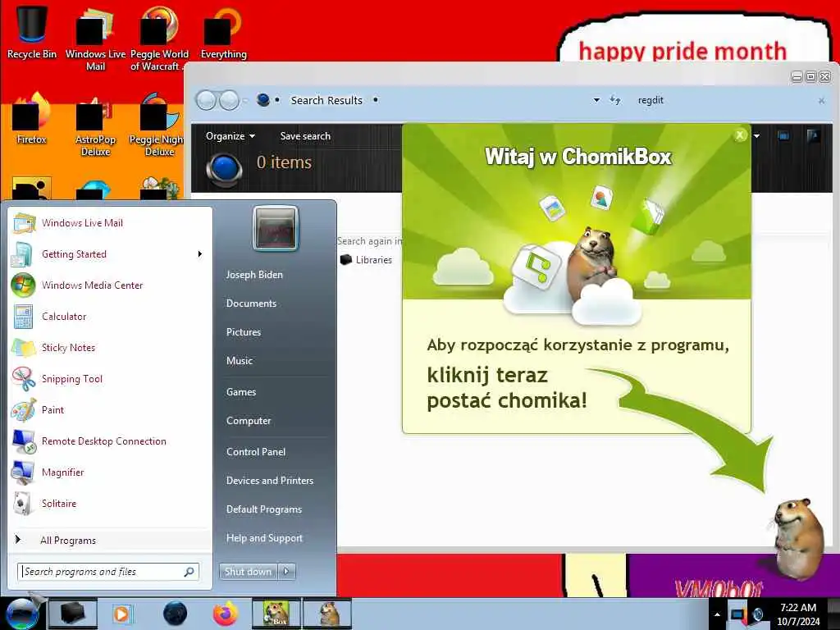Click Search Results in address bar
840x630 pixels.
click(326, 100)
